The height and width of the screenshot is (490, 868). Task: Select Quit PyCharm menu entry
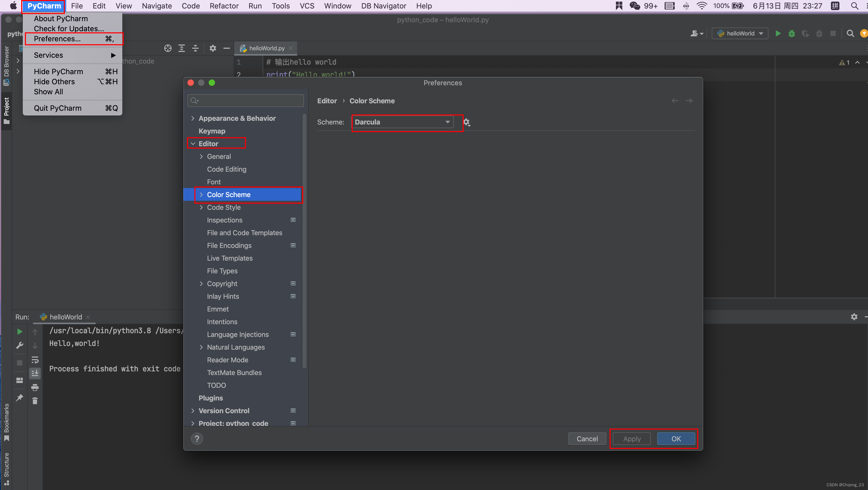[x=73, y=108]
